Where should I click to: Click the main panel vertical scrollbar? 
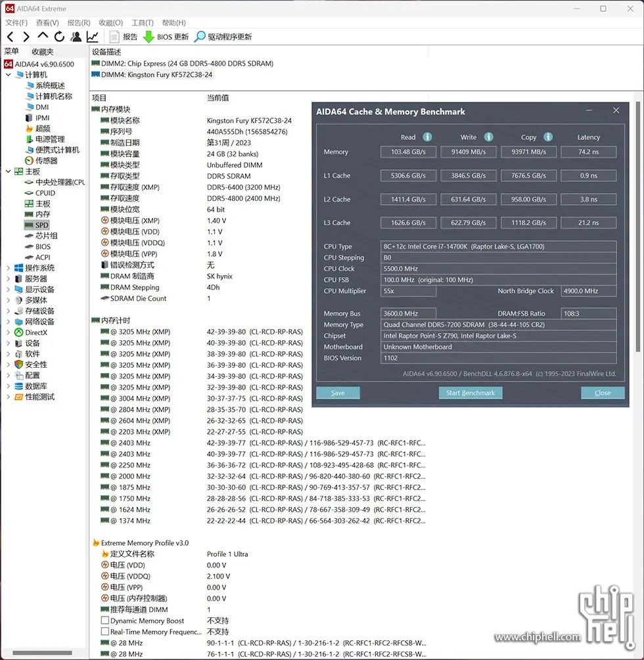(639, 227)
